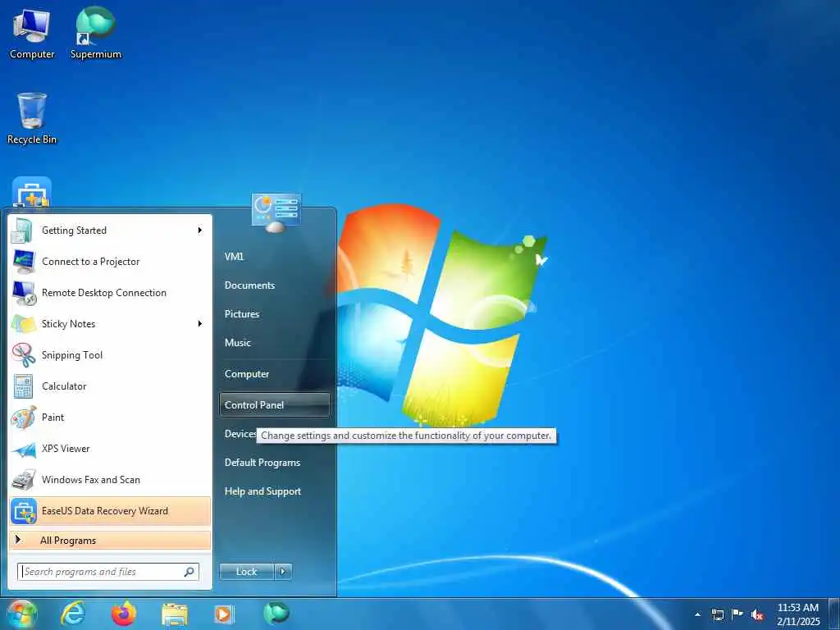840x630 pixels.
Task: Open Control Panel
Action: tap(274, 405)
